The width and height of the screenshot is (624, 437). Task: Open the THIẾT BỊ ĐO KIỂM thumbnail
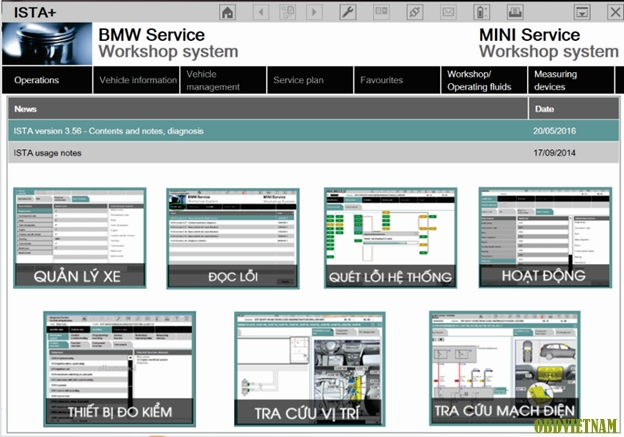point(119,369)
